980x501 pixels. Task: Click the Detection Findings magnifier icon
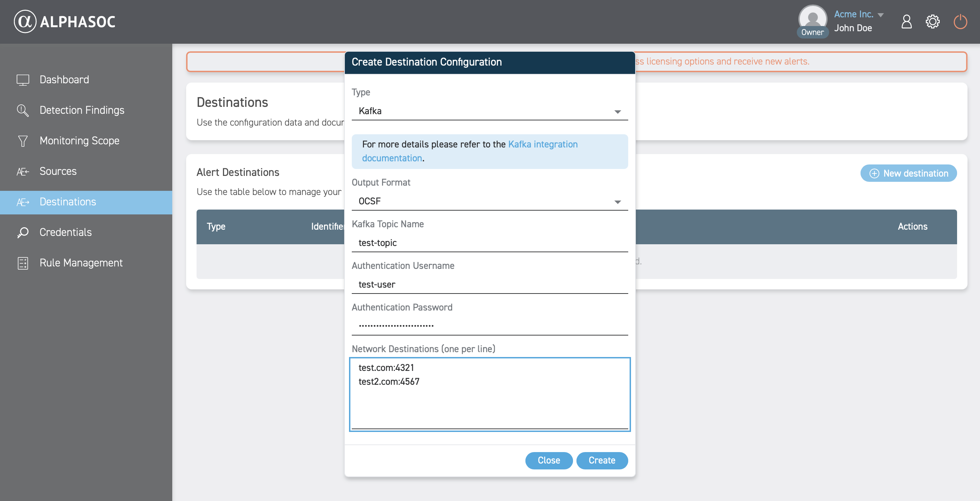coord(23,110)
